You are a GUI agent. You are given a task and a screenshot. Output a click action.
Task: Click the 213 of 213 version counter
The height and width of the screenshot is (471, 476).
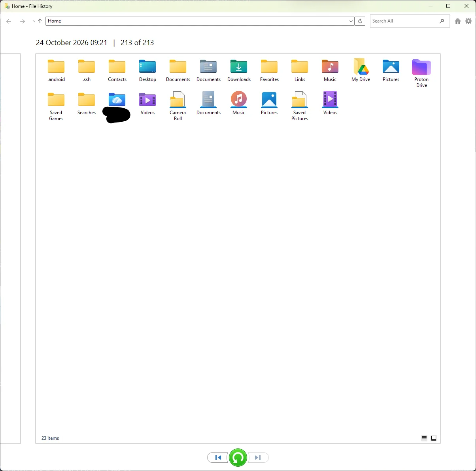[x=137, y=43]
